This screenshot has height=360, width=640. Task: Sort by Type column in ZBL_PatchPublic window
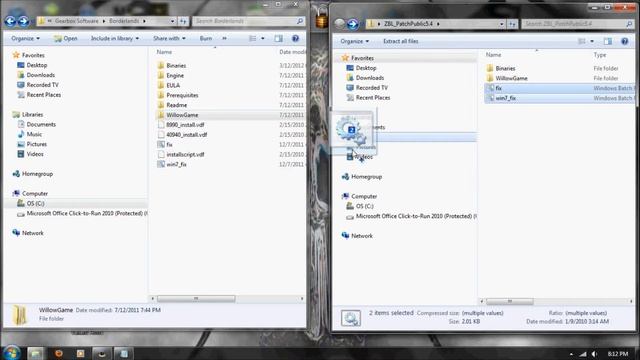[600, 55]
